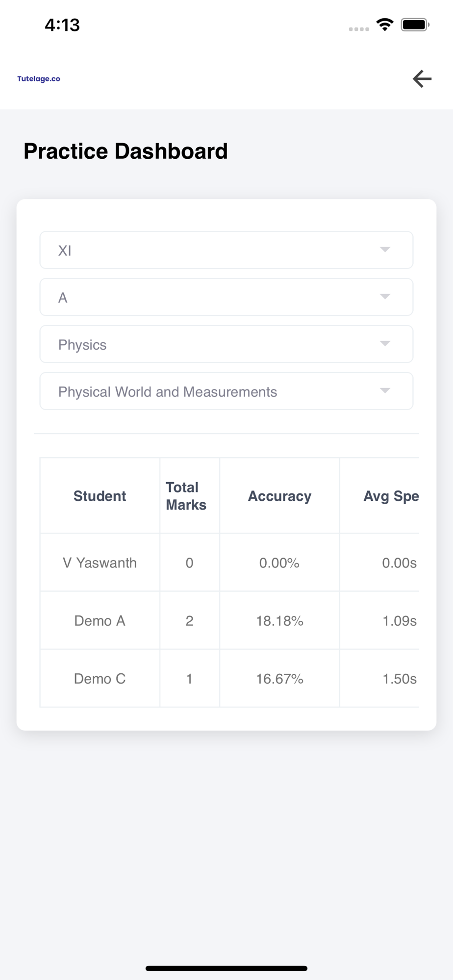Tap the battery status icon
The image size is (453, 980).
(x=415, y=24)
